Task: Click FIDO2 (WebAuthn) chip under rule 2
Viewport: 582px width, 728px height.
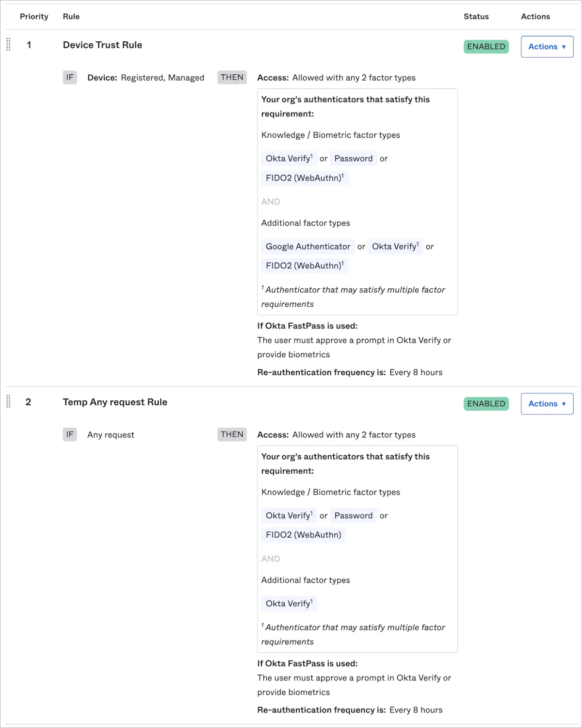Action: click(x=303, y=535)
